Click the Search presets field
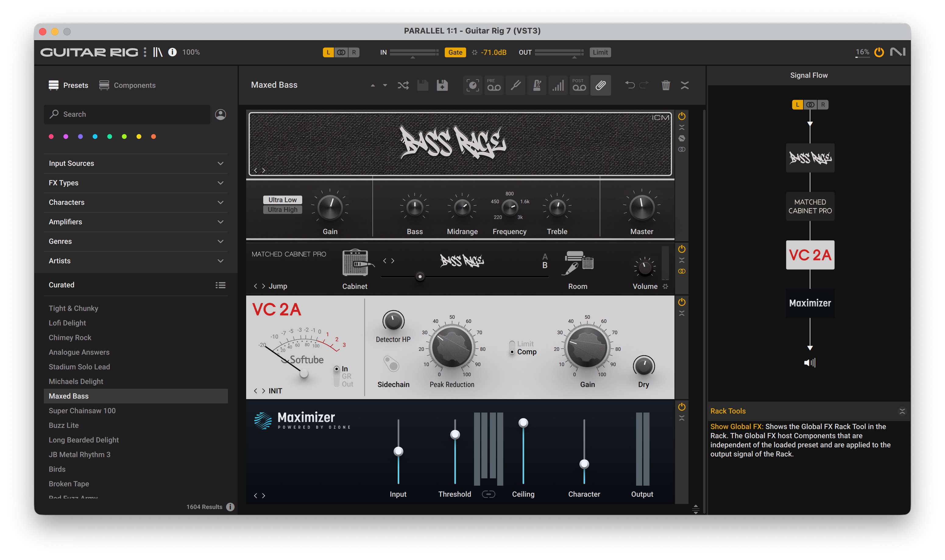Image resolution: width=945 pixels, height=560 pixels. coord(127,114)
